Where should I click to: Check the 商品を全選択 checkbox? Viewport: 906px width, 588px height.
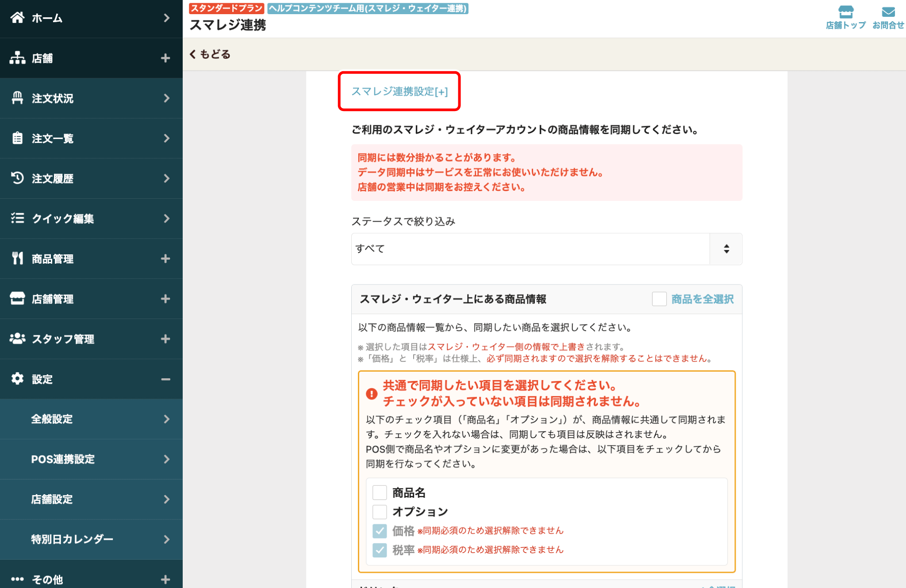click(x=659, y=299)
